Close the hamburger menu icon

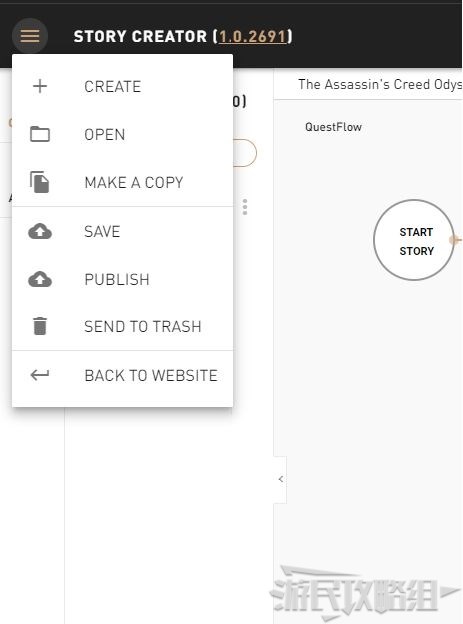coord(30,36)
